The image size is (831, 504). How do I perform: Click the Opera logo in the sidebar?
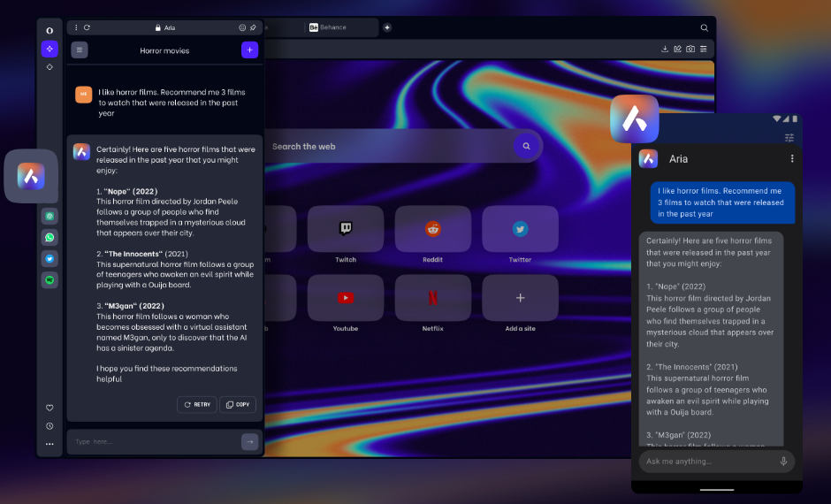click(50, 31)
